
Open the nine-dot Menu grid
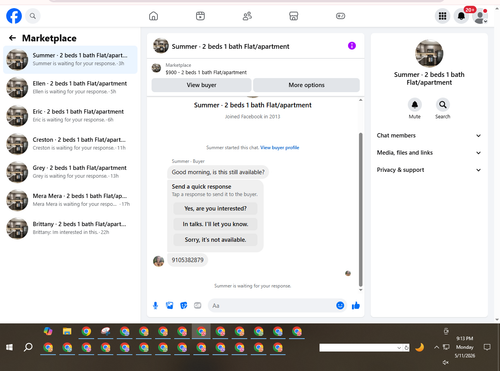pyautogui.click(x=442, y=16)
